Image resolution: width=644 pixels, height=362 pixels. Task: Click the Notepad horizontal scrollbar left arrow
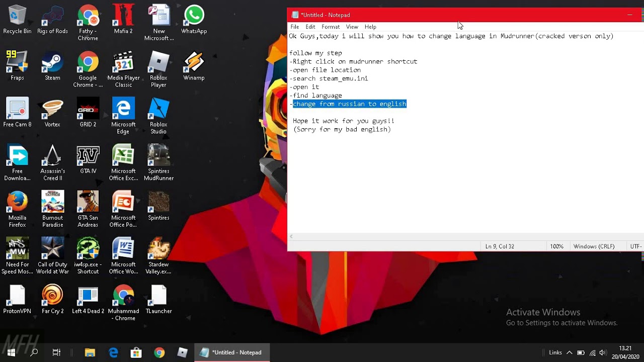pyautogui.click(x=291, y=236)
